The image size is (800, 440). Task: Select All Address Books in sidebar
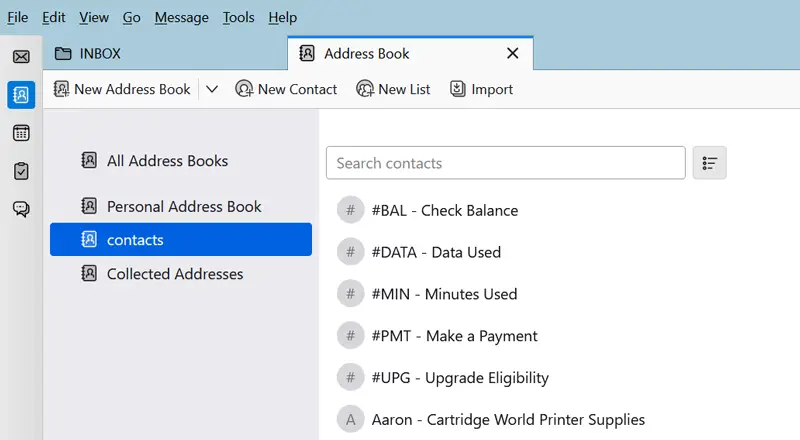pos(167,161)
